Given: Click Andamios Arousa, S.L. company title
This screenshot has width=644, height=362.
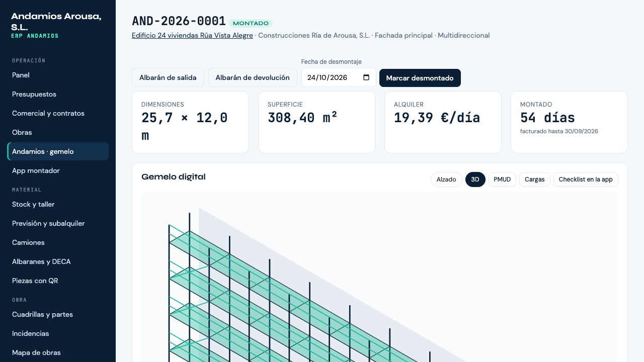Looking at the screenshot, I should point(56,22).
